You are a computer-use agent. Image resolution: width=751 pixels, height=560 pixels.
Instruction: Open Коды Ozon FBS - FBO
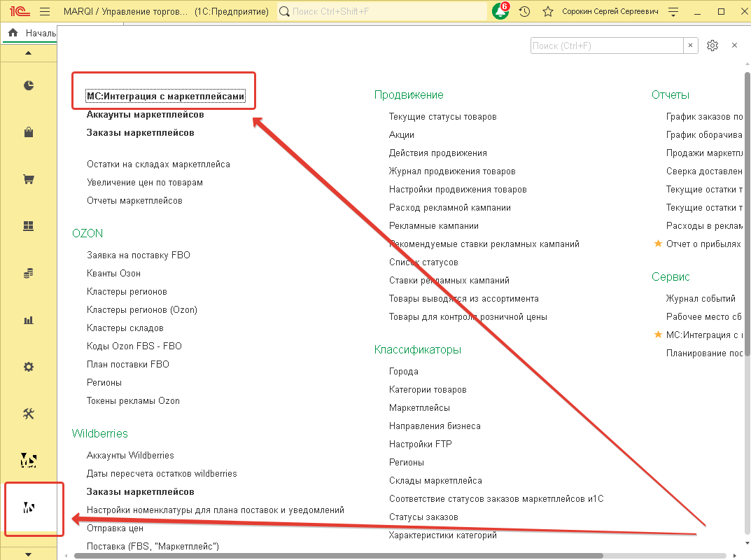click(x=134, y=346)
